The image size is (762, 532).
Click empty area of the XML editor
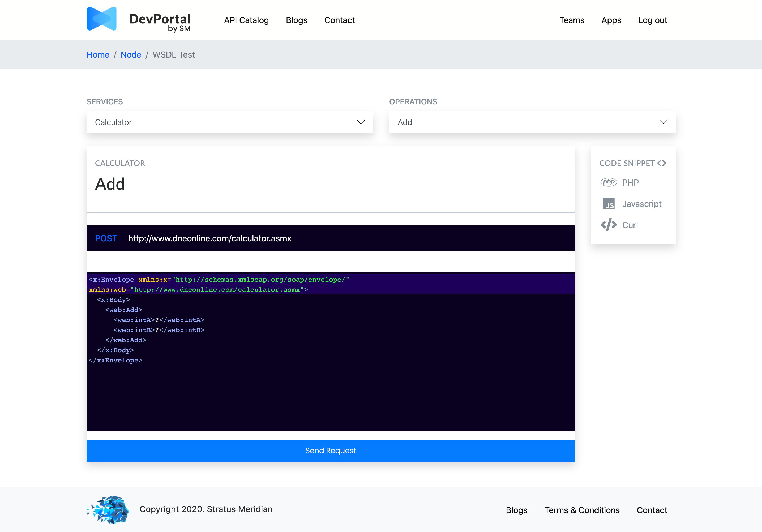point(331,398)
